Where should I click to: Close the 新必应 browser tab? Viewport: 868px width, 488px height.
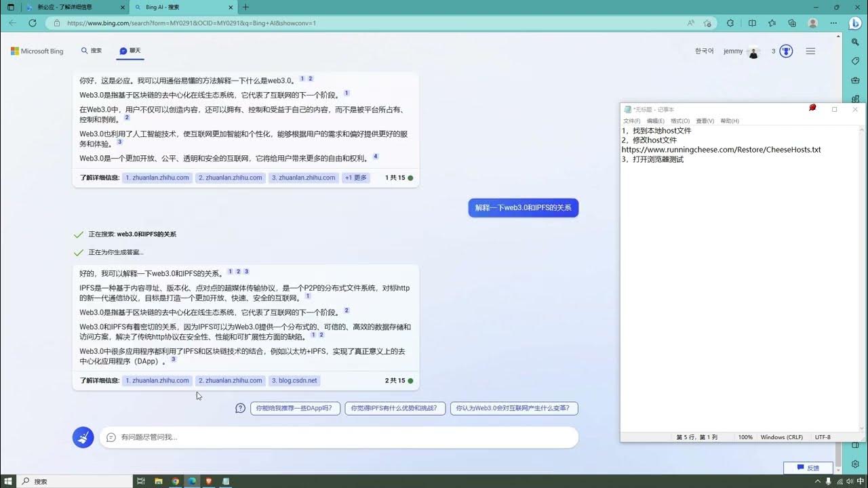[x=122, y=7]
